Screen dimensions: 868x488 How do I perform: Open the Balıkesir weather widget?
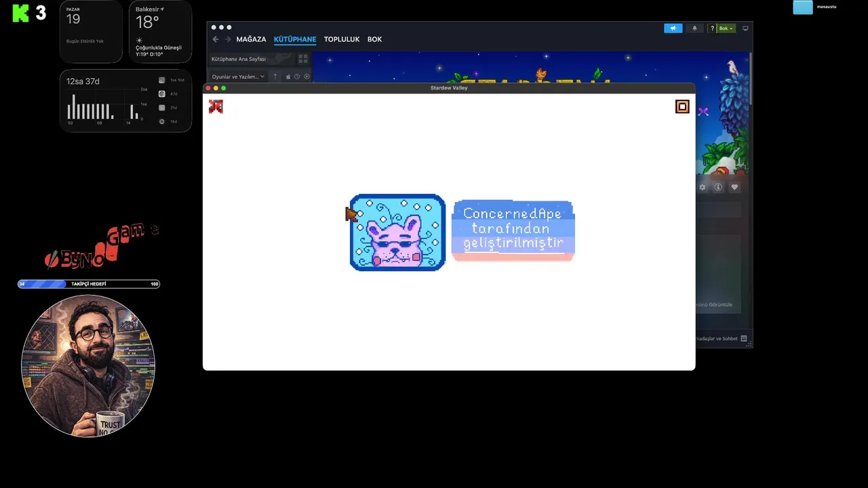(x=160, y=31)
